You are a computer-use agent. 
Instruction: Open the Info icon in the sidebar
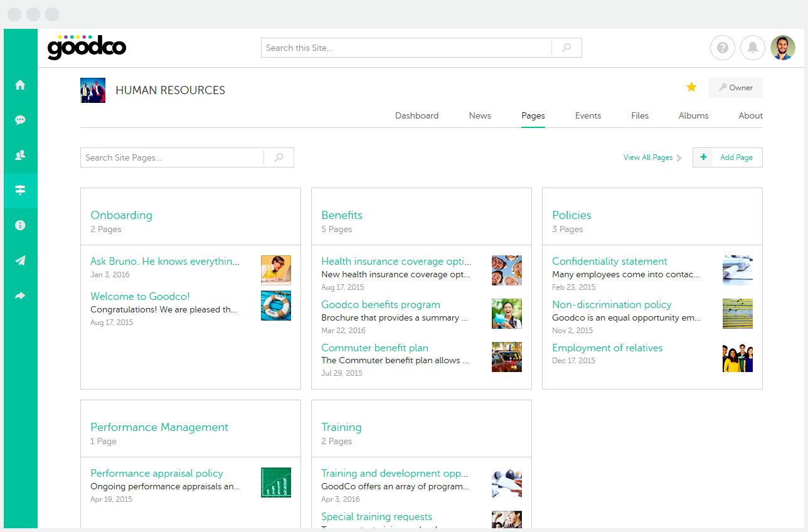pos(21,225)
